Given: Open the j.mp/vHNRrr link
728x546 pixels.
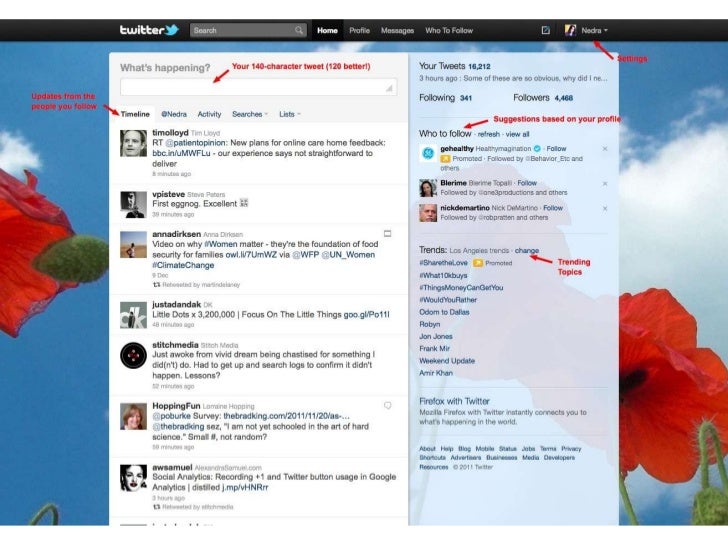Looking at the screenshot, I should click(245, 488).
